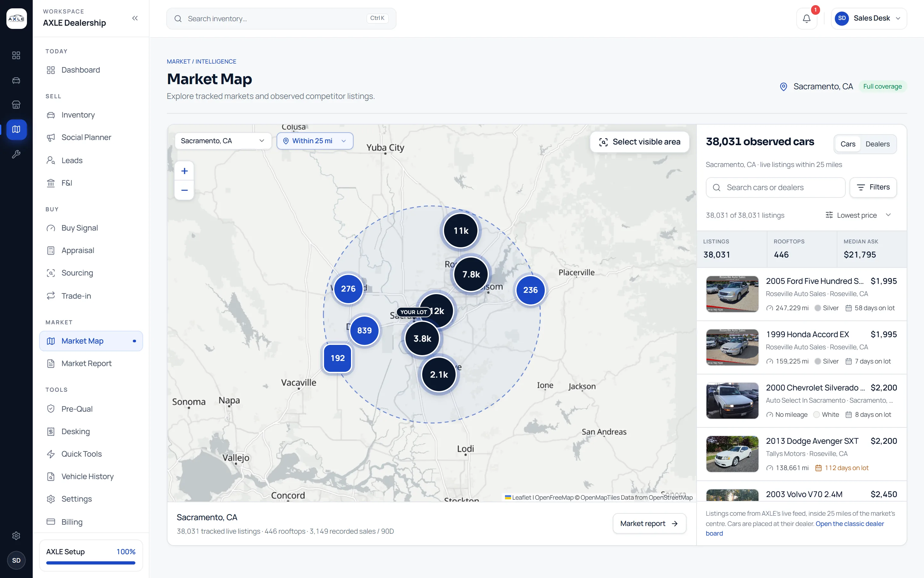Click the 236 map cluster

(530, 290)
